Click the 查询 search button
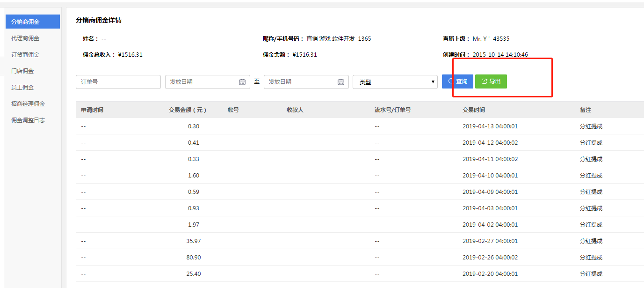This screenshot has height=288, width=644. point(457,81)
